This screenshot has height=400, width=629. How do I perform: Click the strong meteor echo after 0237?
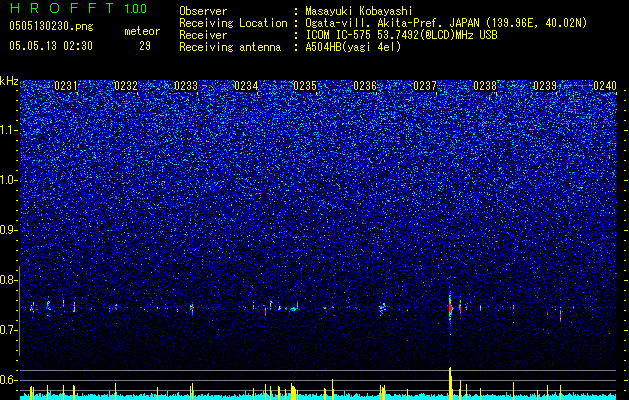coord(450,309)
